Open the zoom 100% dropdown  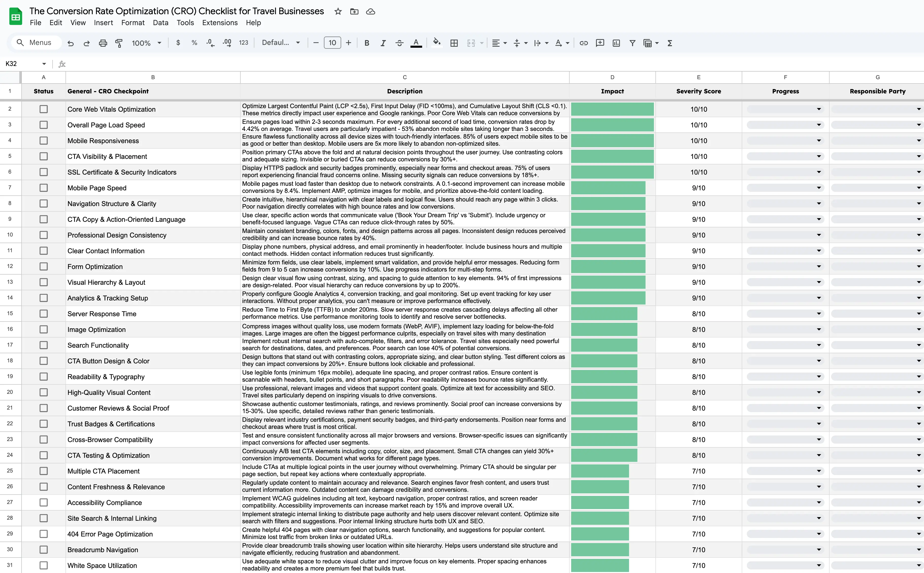pos(146,43)
